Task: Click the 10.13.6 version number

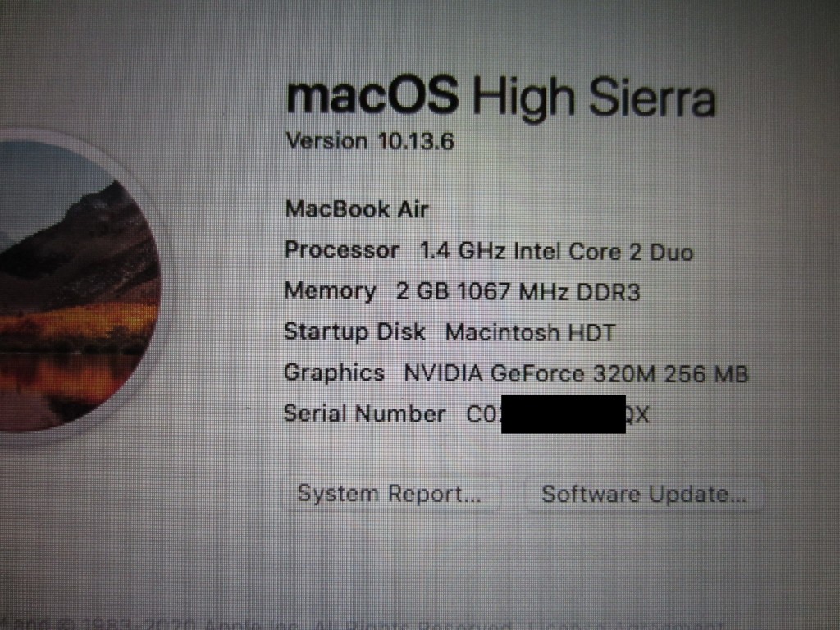Action: click(x=416, y=141)
